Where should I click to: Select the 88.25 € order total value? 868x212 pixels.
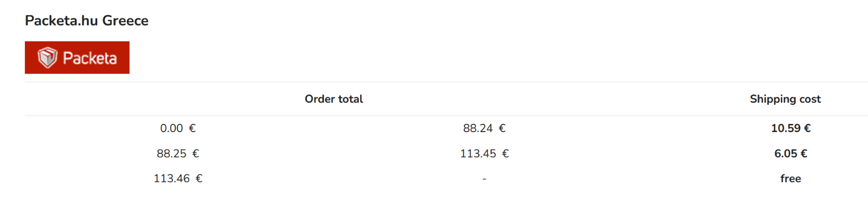[x=178, y=153]
